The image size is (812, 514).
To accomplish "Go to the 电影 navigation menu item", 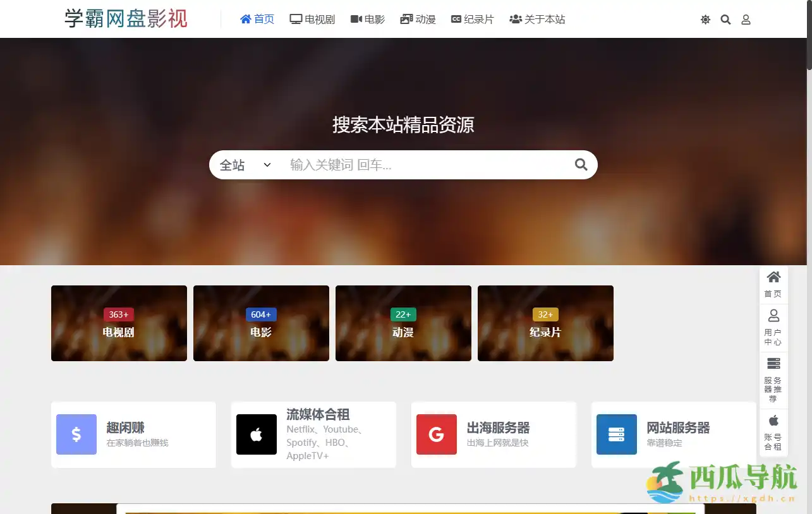I will [x=368, y=20].
